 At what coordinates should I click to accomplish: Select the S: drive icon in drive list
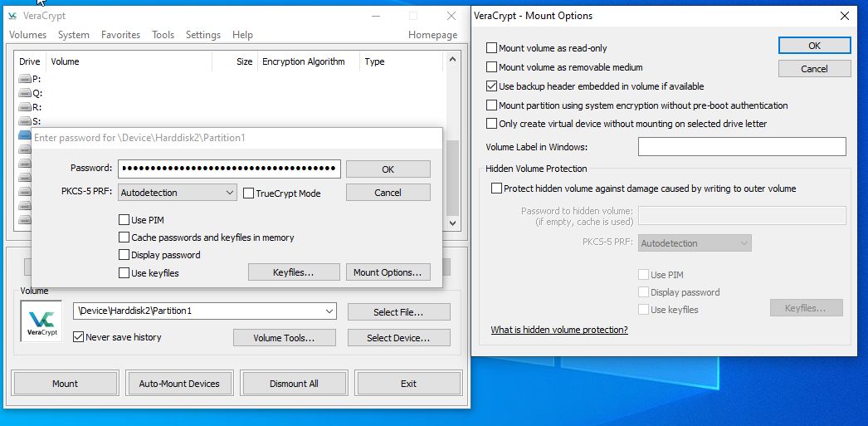point(25,121)
